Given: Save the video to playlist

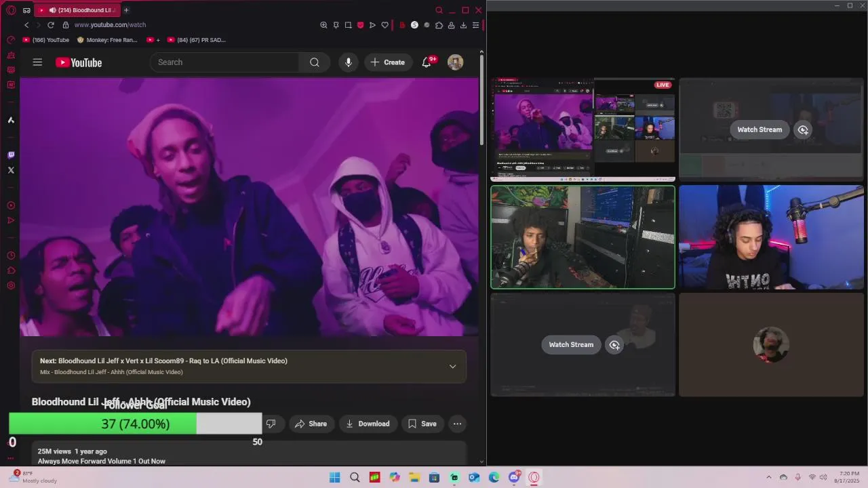Looking at the screenshot, I should 422,424.
